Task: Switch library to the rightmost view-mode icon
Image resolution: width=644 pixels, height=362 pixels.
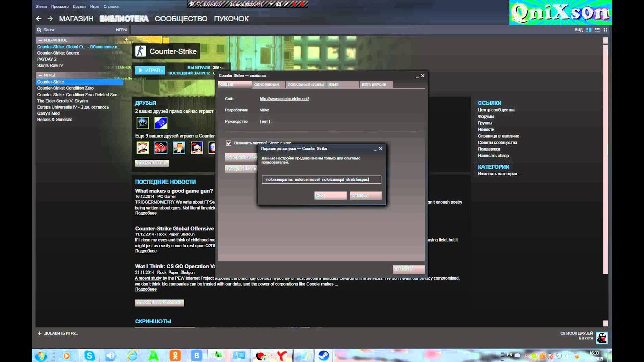Action: tap(605, 30)
